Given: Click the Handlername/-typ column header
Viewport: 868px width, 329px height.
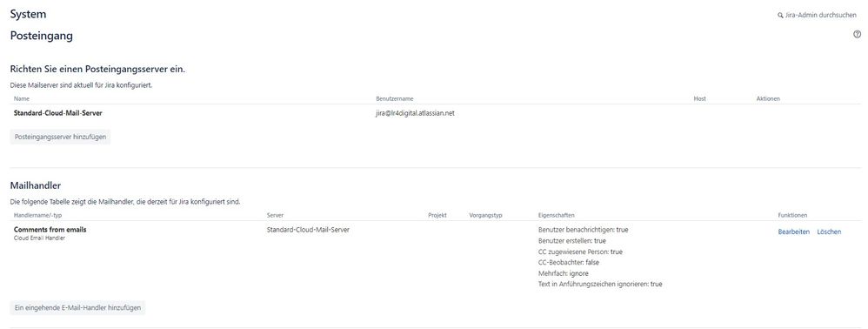Looking at the screenshot, I should [x=37, y=215].
